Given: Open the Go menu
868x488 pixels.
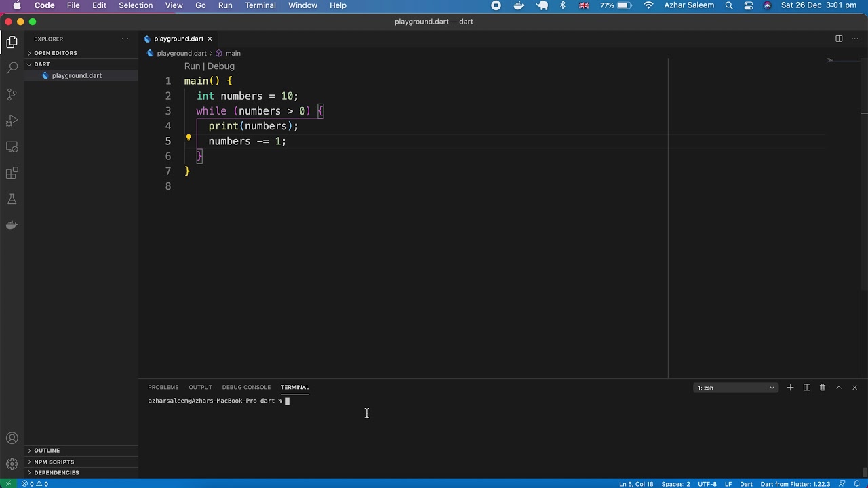Looking at the screenshot, I should tap(201, 5).
